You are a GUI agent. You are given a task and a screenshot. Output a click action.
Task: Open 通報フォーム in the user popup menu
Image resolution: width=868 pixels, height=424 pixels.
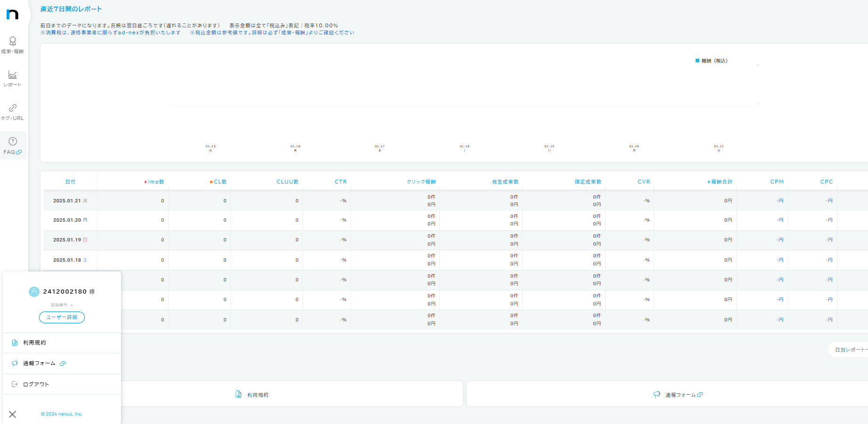pyautogui.click(x=39, y=364)
